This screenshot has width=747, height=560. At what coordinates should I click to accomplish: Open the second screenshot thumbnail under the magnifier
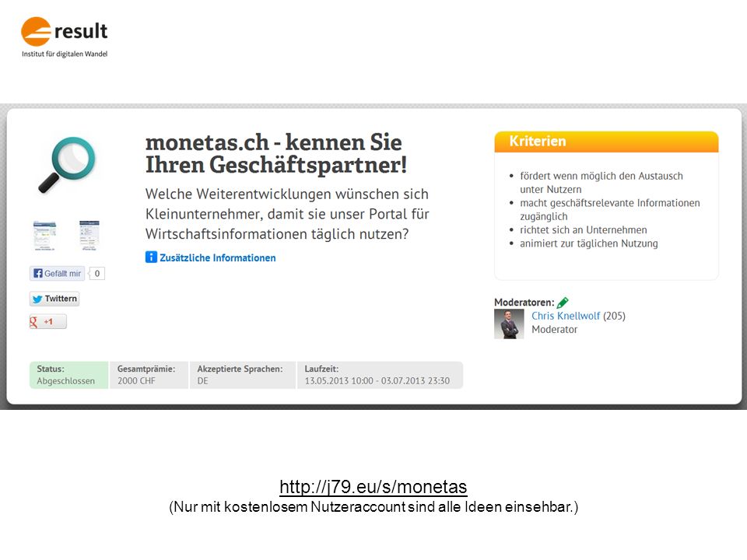pos(89,235)
